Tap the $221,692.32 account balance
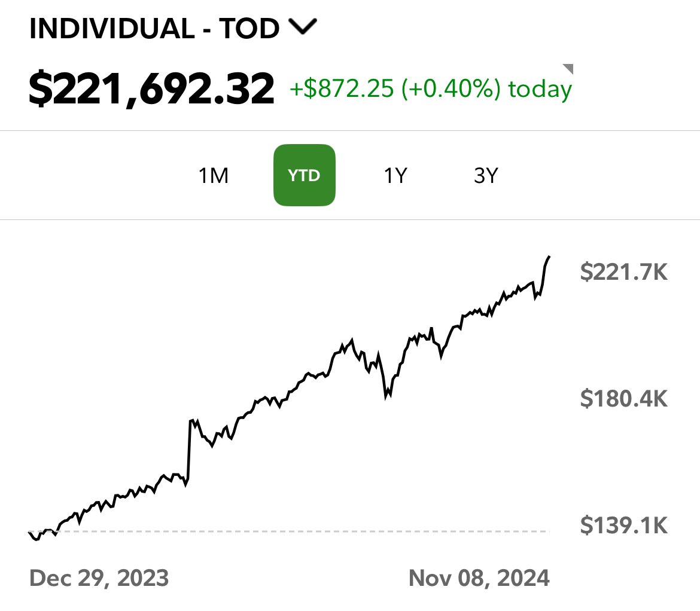 point(151,88)
